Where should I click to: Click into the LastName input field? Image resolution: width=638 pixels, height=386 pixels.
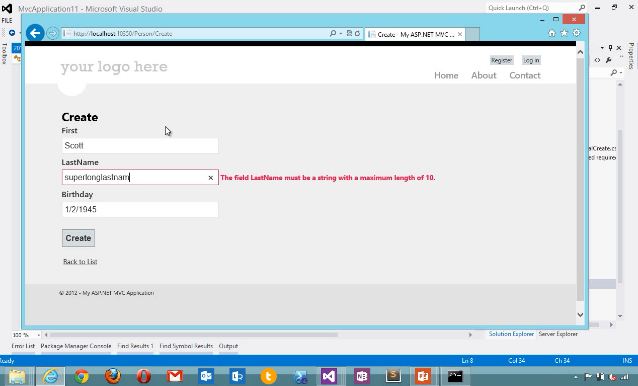[140, 177]
